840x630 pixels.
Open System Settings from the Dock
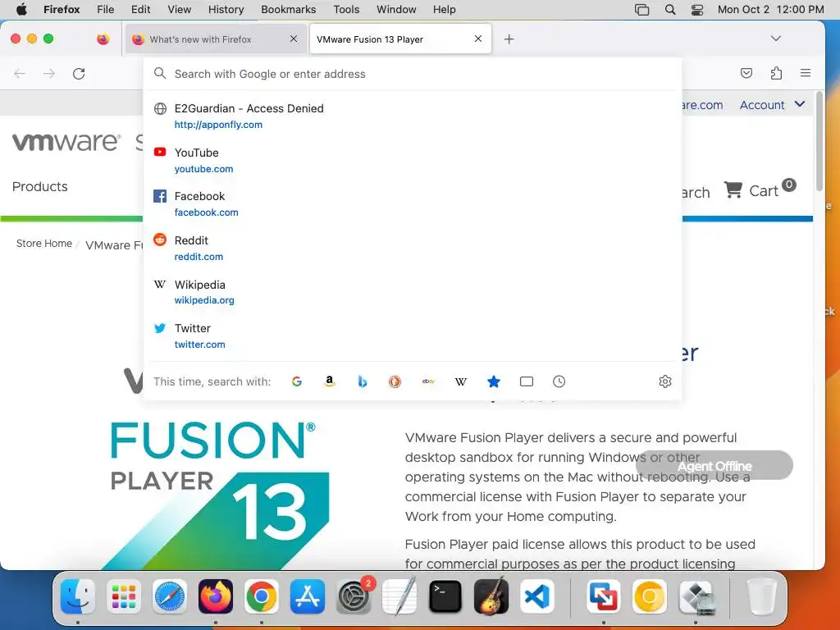(354, 596)
